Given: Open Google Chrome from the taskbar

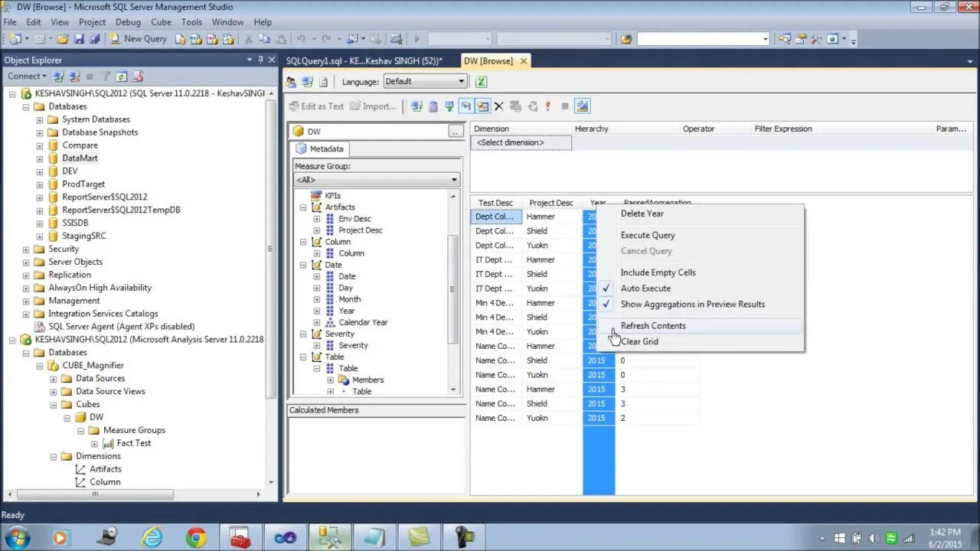Looking at the screenshot, I should pyautogui.click(x=196, y=537).
